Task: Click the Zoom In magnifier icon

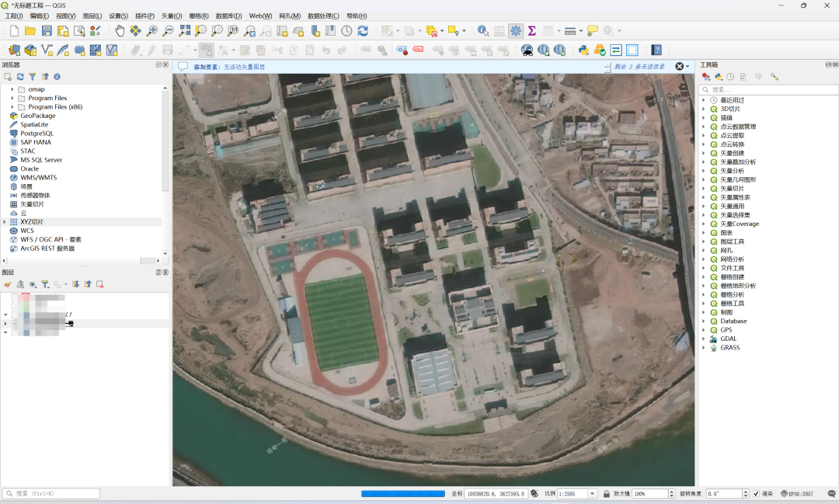Action: [x=152, y=31]
